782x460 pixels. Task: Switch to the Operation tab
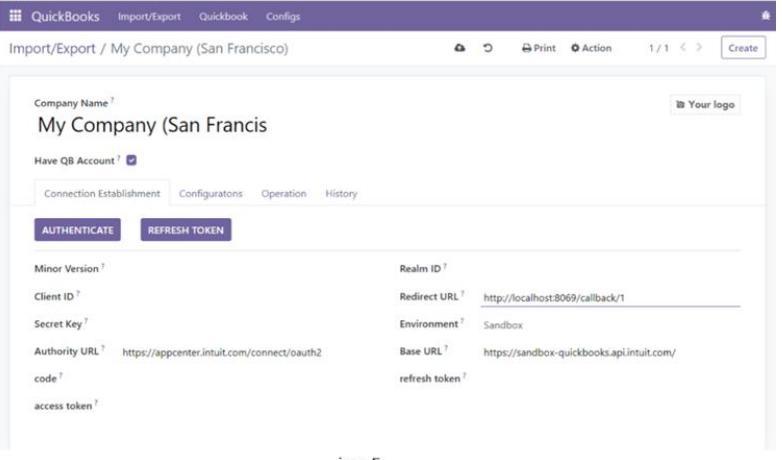click(x=284, y=194)
